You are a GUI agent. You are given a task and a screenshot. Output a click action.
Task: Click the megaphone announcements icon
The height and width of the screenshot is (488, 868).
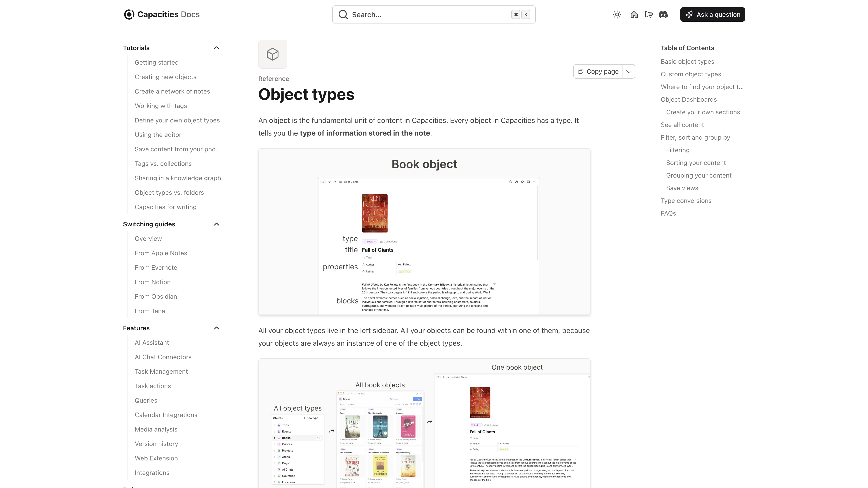pos(649,14)
